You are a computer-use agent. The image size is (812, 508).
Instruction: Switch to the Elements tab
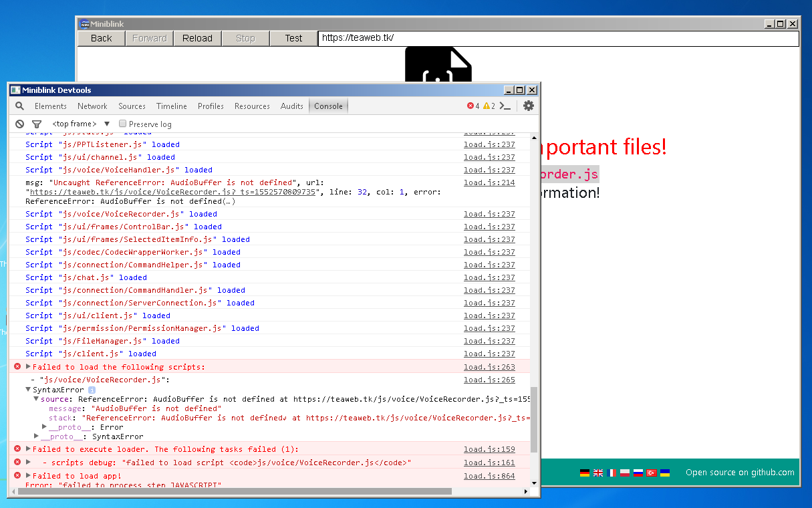tap(50, 106)
